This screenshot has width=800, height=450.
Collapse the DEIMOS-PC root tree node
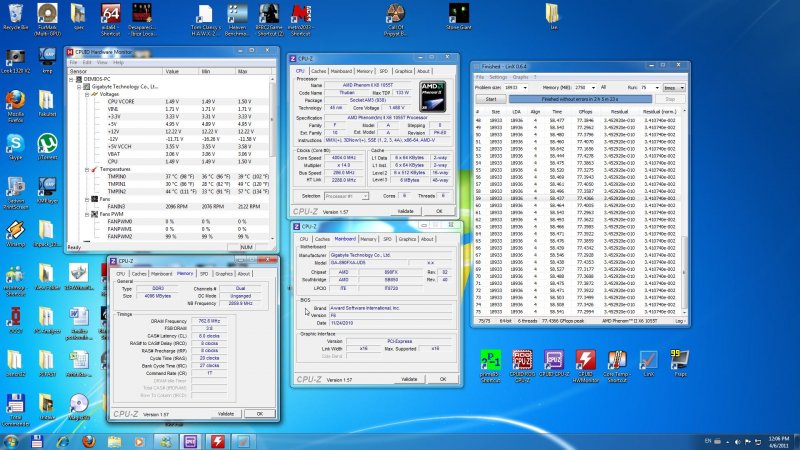(x=73, y=79)
